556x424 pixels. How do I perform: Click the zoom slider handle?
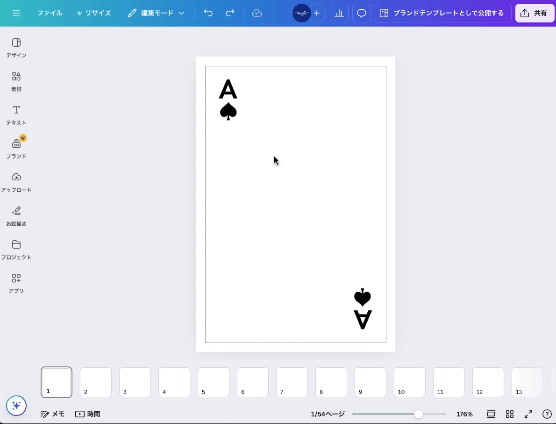click(418, 414)
